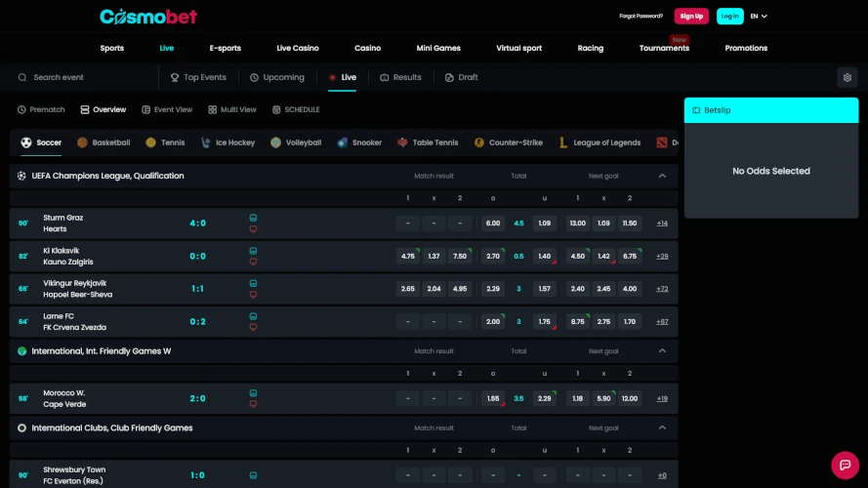The height and width of the screenshot is (488, 868).
Task: Expand +67 markets for Larne FC
Action: tap(662, 321)
